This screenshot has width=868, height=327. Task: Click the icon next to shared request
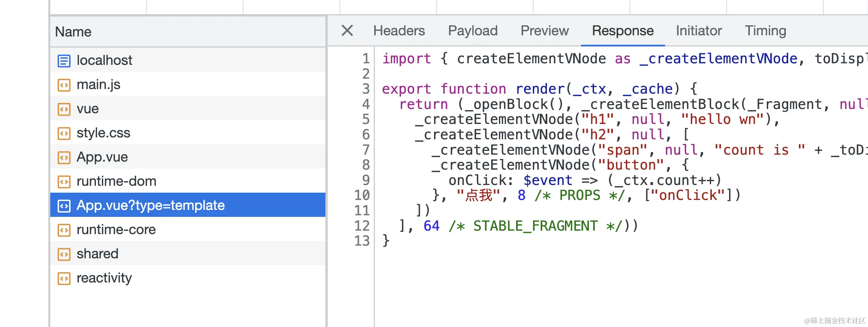pos(64,254)
